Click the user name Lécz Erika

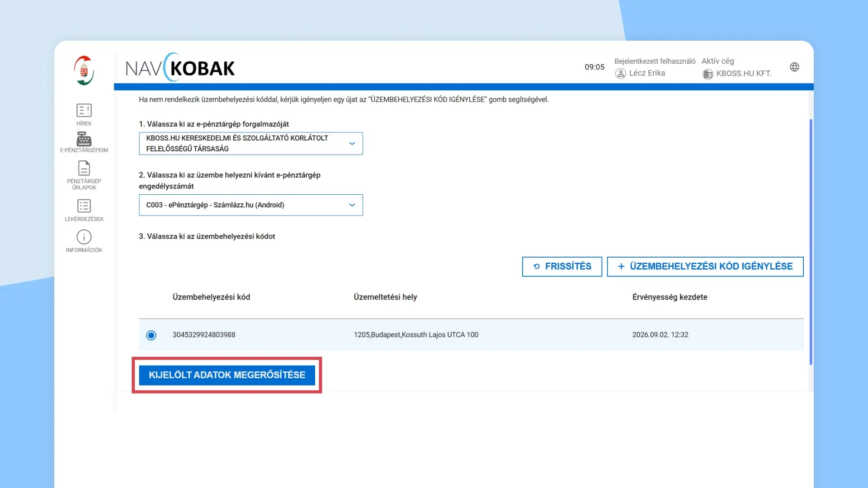pyautogui.click(x=647, y=73)
